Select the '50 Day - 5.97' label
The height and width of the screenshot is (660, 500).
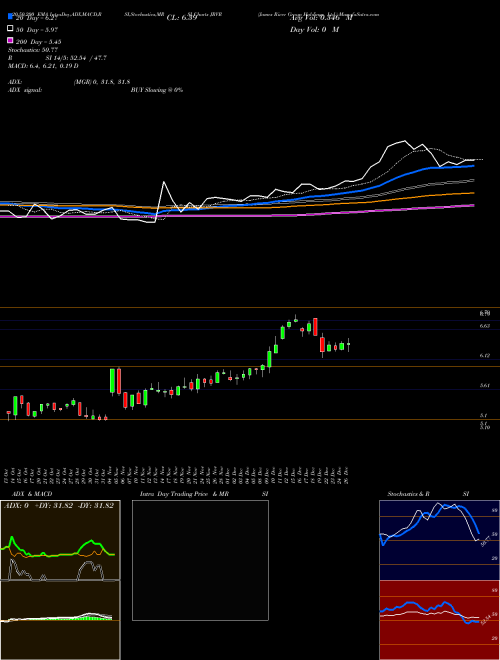pyautogui.click(x=37, y=29)
